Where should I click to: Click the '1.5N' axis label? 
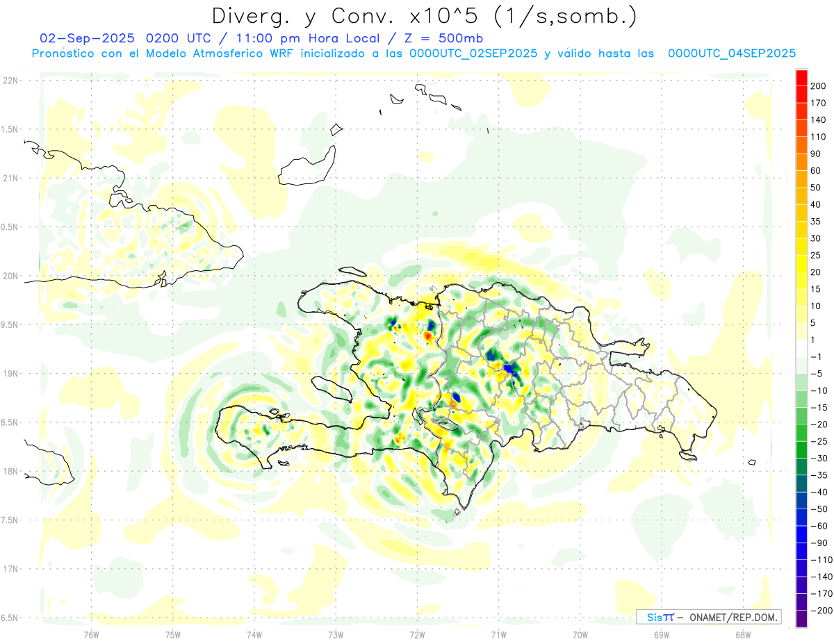10,129
